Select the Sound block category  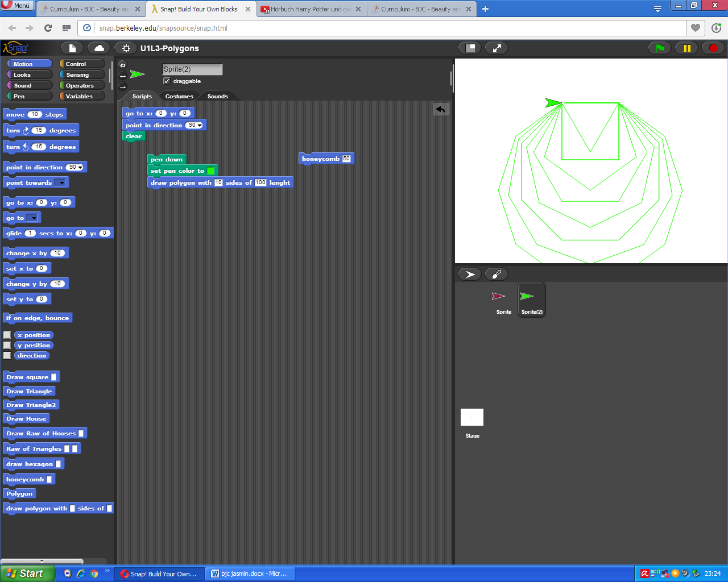[x=30, y=85]
